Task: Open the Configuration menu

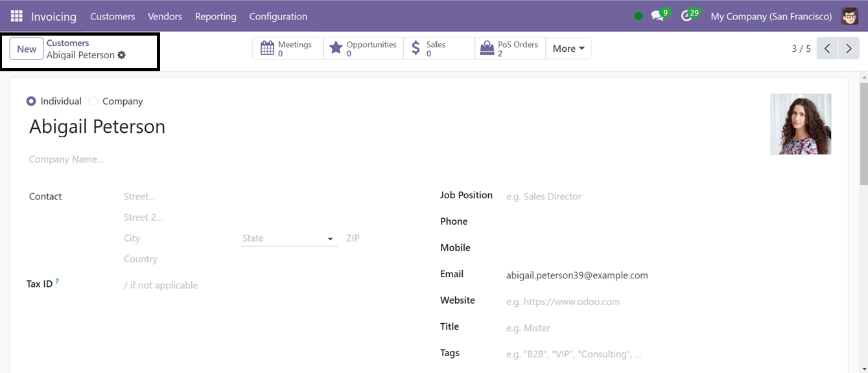Action: pyautogui.click(x=278, y=16)
